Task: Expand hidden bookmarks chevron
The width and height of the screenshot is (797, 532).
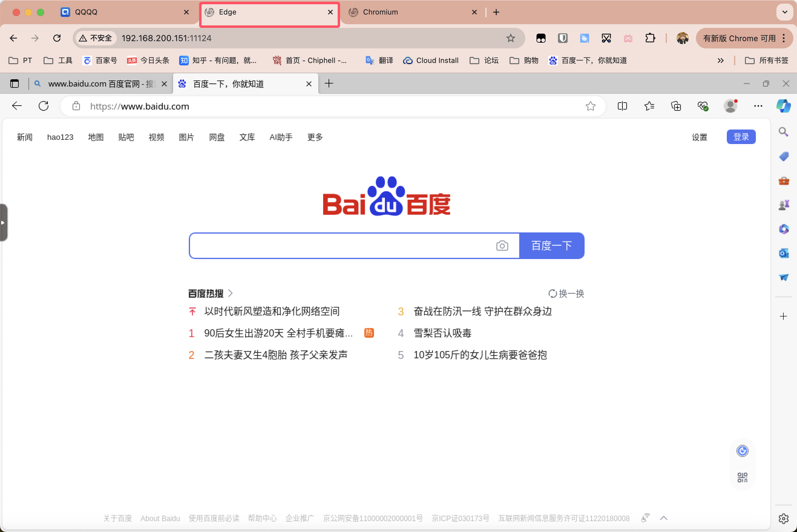Action: tap(720, 61)
